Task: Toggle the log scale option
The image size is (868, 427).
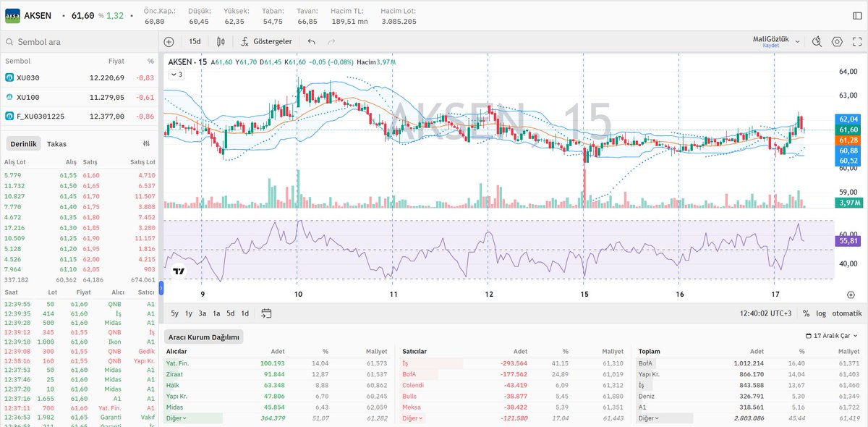Action: coord(820,313)
